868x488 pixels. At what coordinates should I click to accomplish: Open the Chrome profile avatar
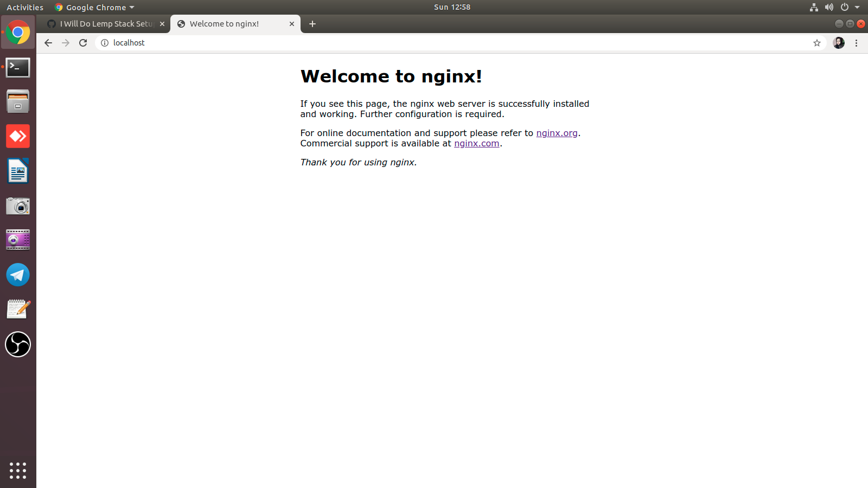[x=839, y=43]
